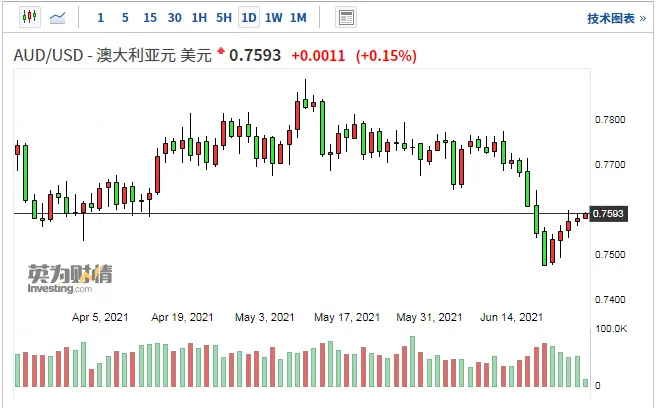The height and width of the screenshot is (408, 656).
Task: Select the 1W interval
Action: 274,18
